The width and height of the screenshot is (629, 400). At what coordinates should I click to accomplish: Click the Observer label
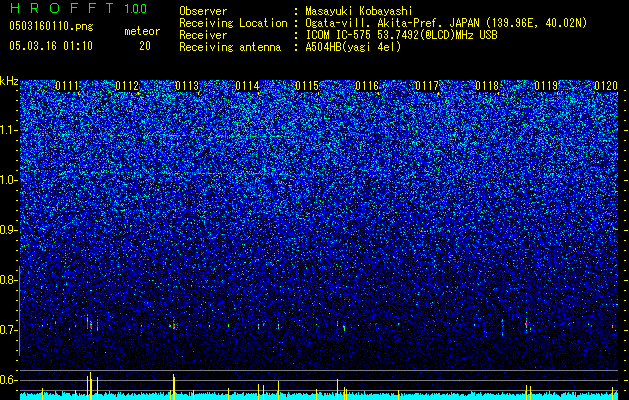[x=203, y=11]
